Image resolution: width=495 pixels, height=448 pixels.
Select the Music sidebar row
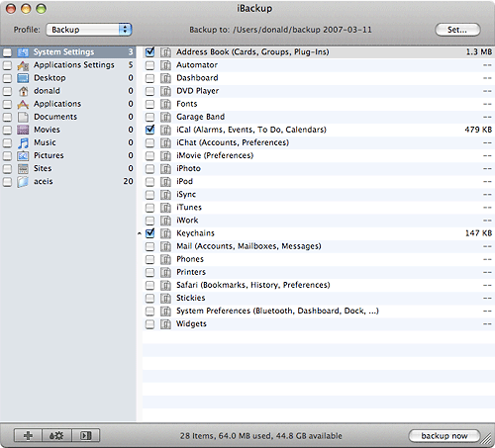pos(68,142)
